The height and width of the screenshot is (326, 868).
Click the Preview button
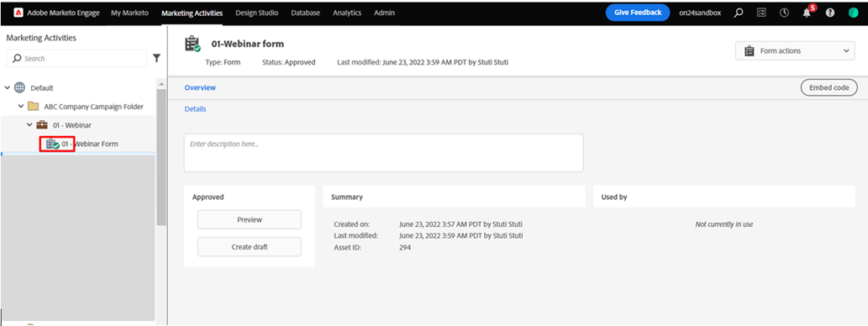[x=250, y=219]
